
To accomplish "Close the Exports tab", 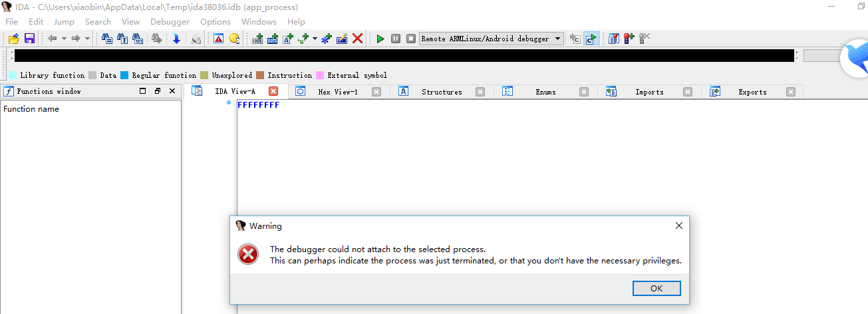I will coord(791,92).
